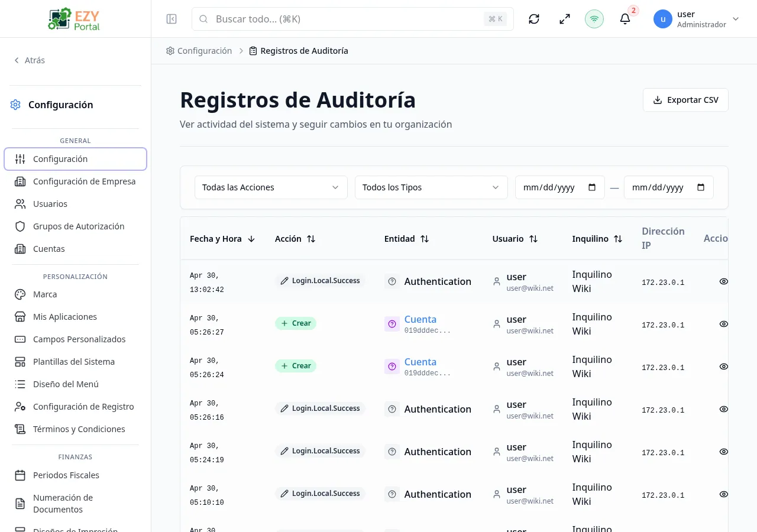Open Grupos de Autorización menu item
Screen dimensions: 757x532
[x=75, y=226]
